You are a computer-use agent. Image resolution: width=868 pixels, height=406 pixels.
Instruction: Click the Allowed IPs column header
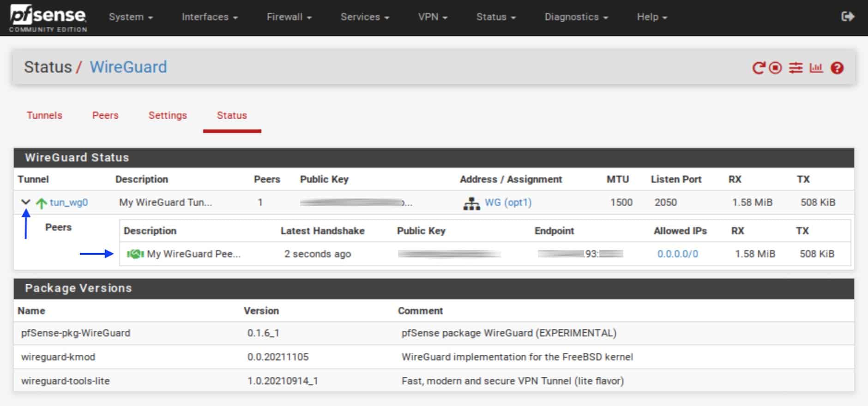click(x=680, y=231)
